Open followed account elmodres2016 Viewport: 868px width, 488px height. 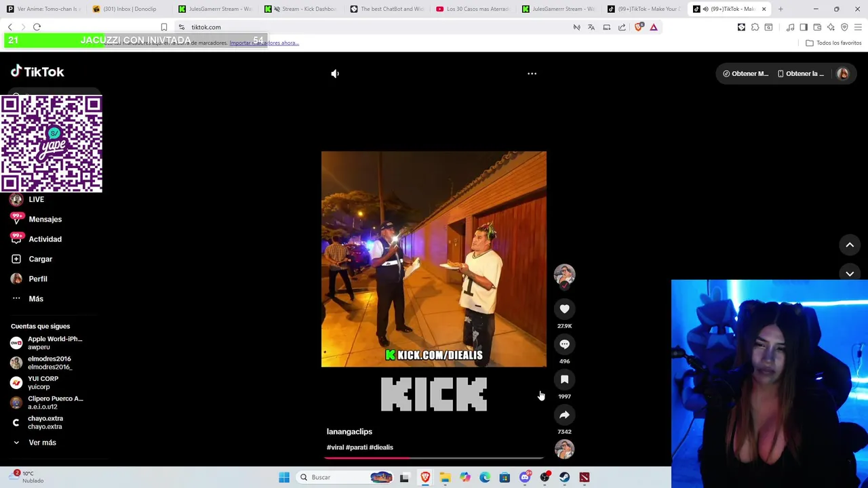[41, 363]
